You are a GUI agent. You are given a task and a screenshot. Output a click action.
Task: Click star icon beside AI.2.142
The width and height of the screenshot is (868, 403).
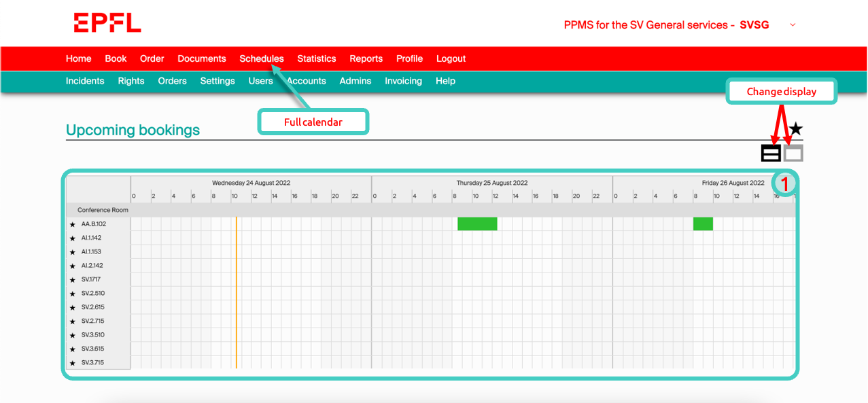(73, 266)
